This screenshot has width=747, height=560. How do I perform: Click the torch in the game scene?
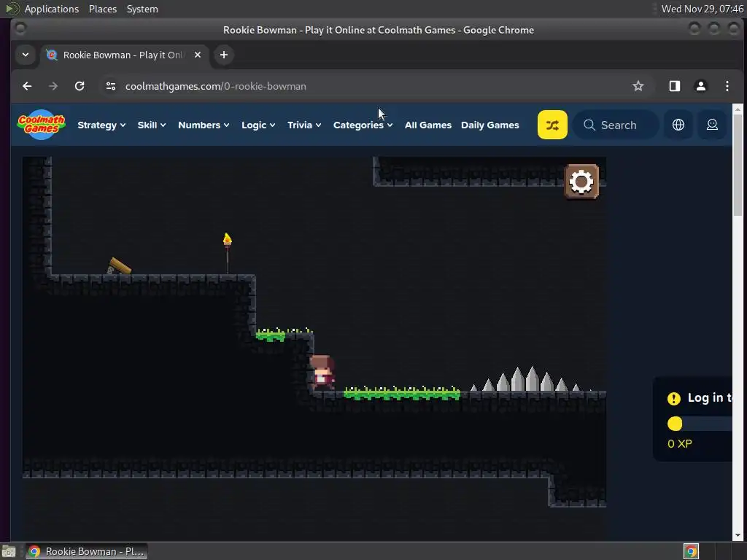click(x=228, y=252)
